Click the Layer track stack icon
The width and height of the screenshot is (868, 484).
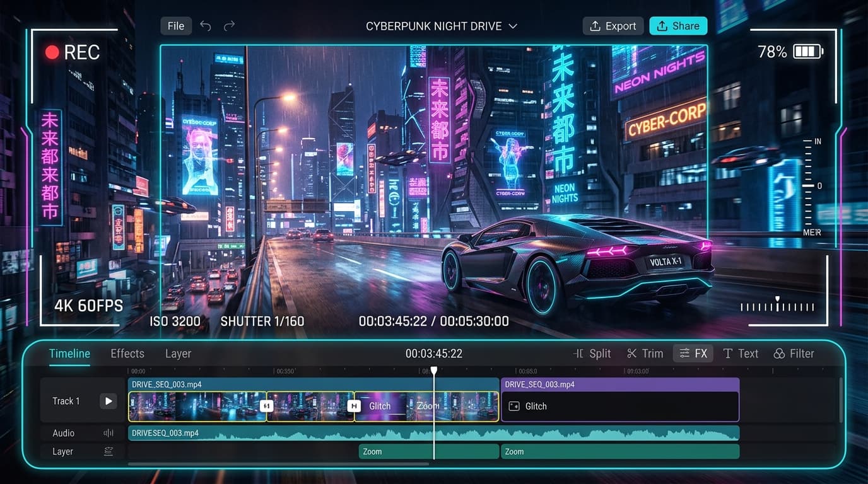(108, 451)
